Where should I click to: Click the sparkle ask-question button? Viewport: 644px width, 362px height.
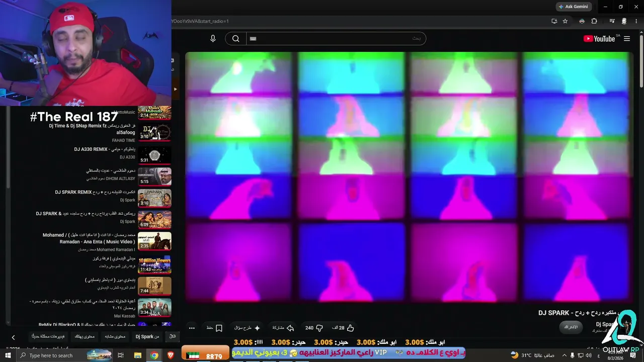point(248,328)
